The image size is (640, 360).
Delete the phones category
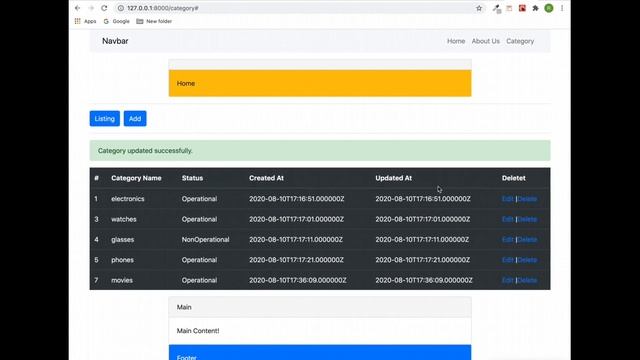click(x=527, y=260)
